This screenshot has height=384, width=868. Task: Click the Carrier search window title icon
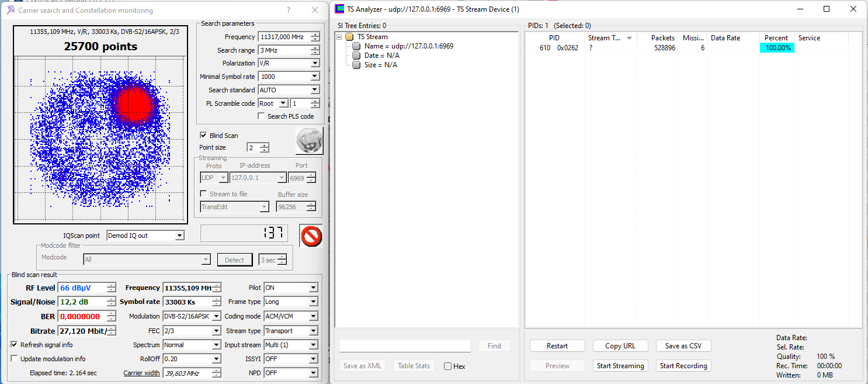[11, 10]
